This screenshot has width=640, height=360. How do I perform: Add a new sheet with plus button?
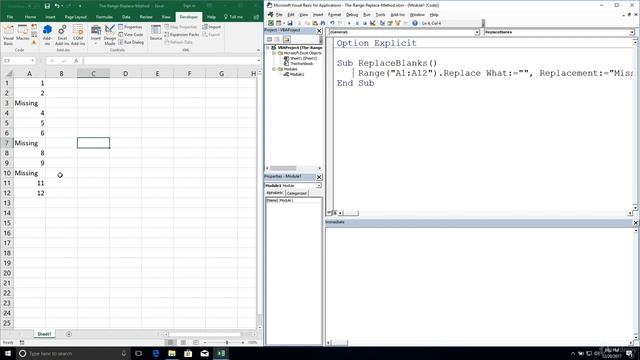coord(69,334)
